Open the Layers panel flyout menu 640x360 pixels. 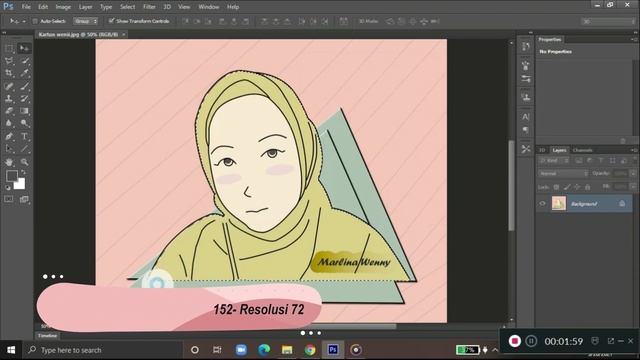[633, 150]
